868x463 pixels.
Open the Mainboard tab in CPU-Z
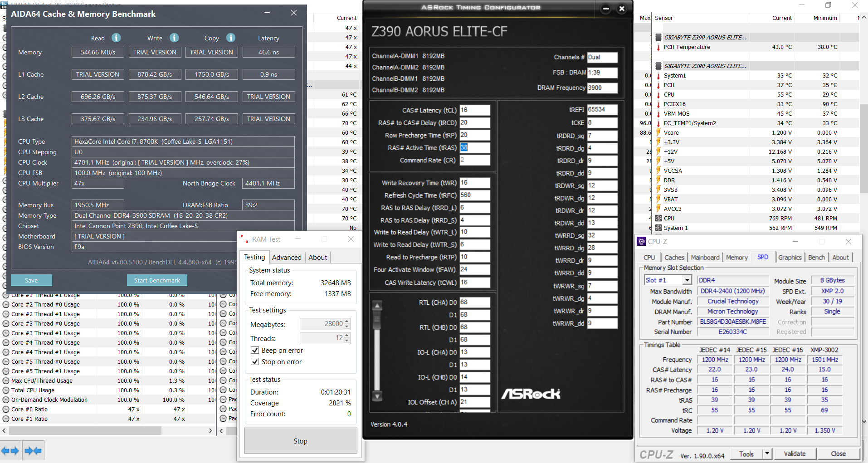705,258
